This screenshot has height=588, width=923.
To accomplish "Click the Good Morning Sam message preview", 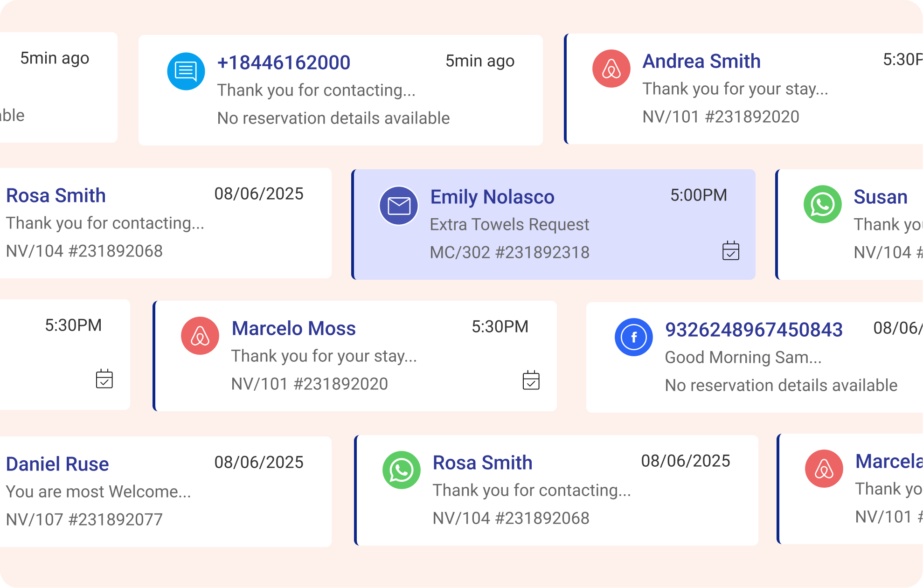I will [743, 358].
